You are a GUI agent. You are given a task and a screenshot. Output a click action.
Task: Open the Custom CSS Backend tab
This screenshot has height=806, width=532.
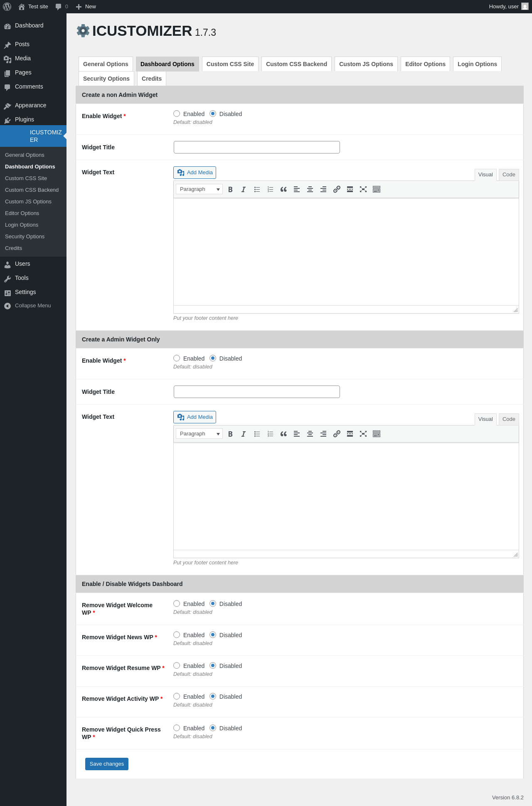pos(296,64)
